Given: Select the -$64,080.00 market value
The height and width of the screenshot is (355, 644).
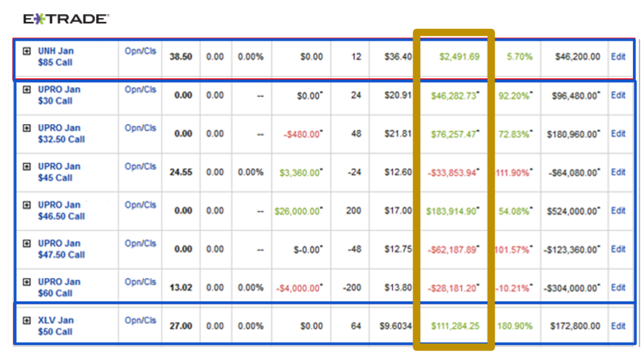Looking at the screenshot, I should click(574, 173).
